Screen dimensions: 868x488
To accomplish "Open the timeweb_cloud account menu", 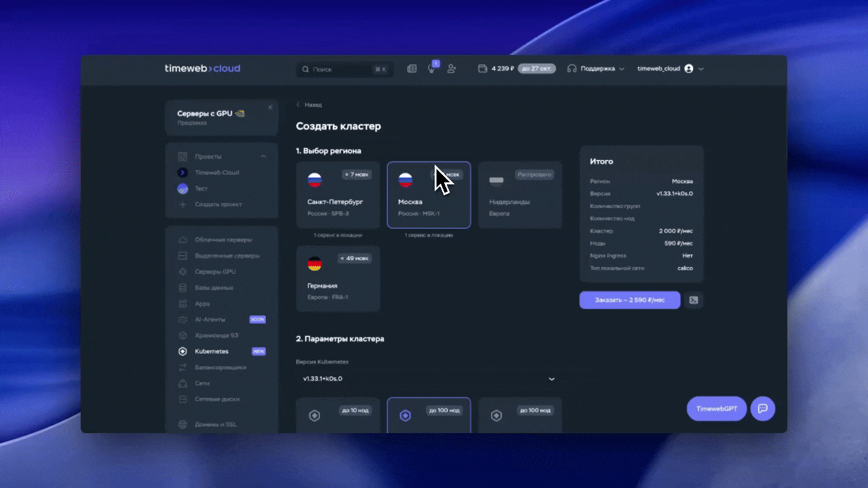I will pos(670,68).
